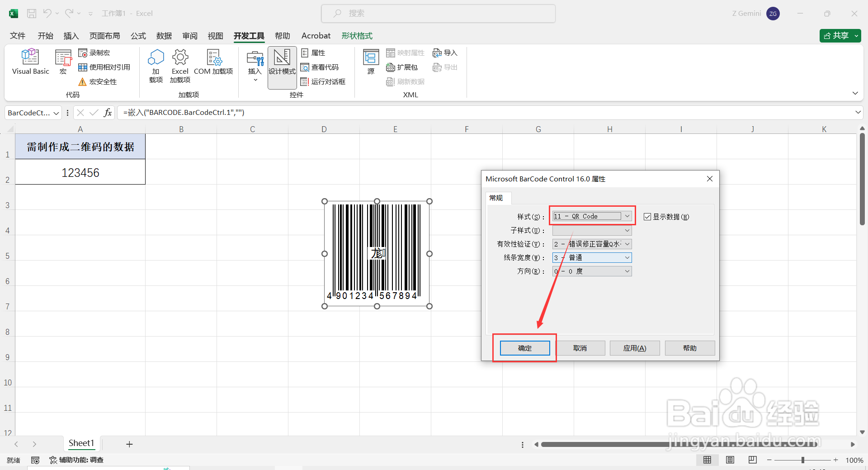
Task: Add a new sheet with plus button
Action: [129, 444]
